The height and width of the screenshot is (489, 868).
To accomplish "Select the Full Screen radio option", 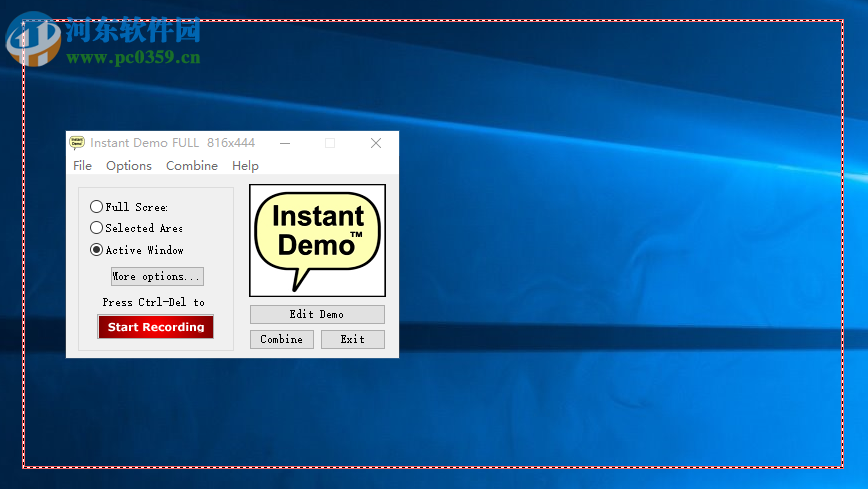I will coord(129,207).
